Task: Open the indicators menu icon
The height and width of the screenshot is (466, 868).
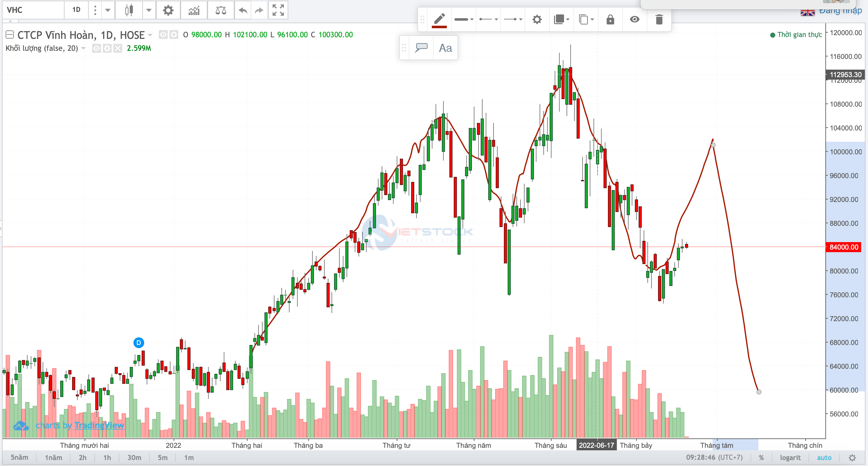Action: click(194, 10)
